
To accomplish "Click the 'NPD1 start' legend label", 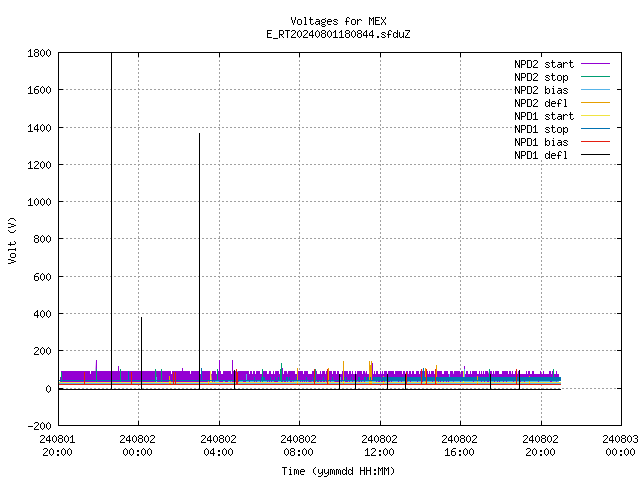I will pyautogui.click(x=544, y=116).
